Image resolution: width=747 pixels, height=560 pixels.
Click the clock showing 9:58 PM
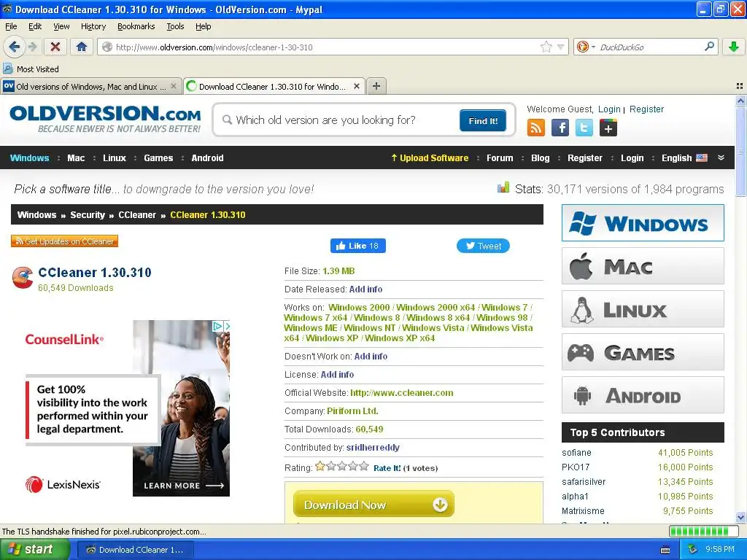719,549
